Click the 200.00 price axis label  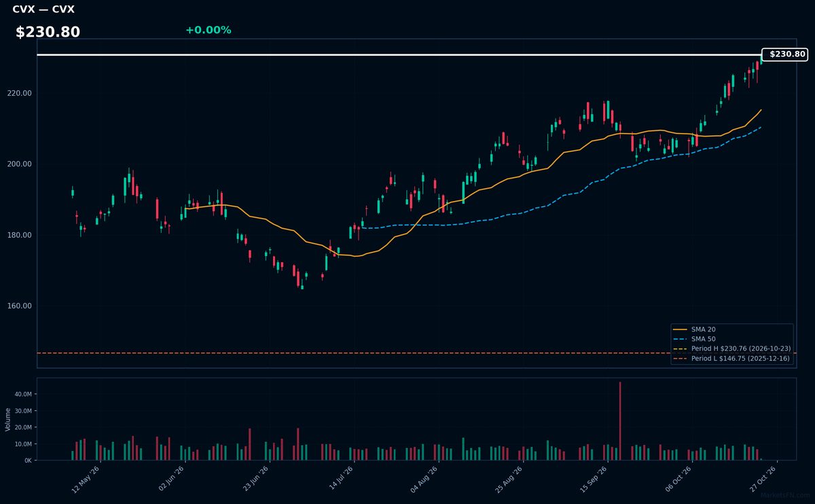(21, 164)
